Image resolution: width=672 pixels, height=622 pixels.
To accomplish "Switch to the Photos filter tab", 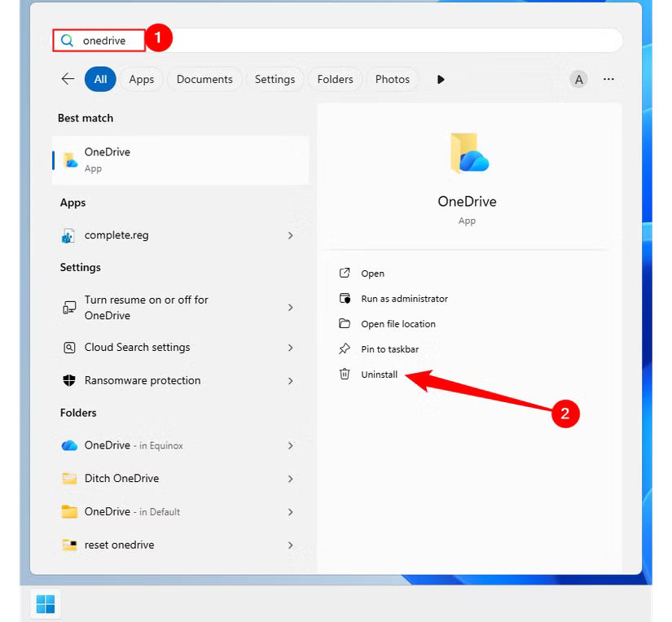I will (x=392, y=79).
